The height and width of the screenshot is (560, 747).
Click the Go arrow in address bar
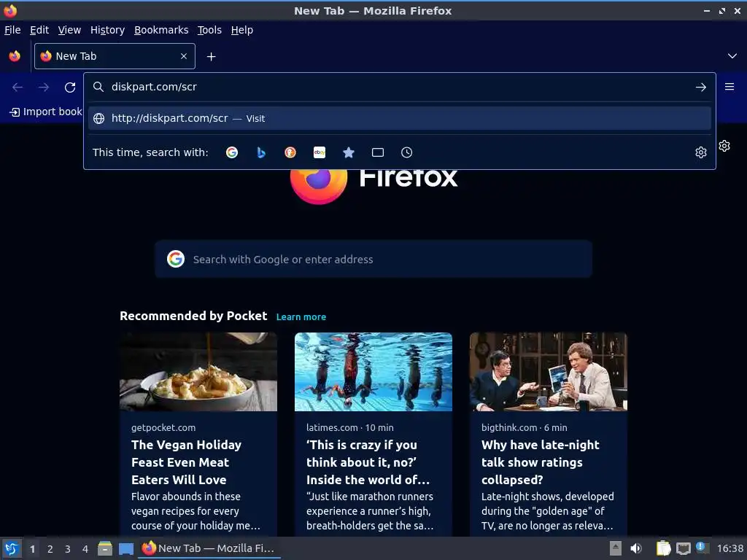(701, 87)
